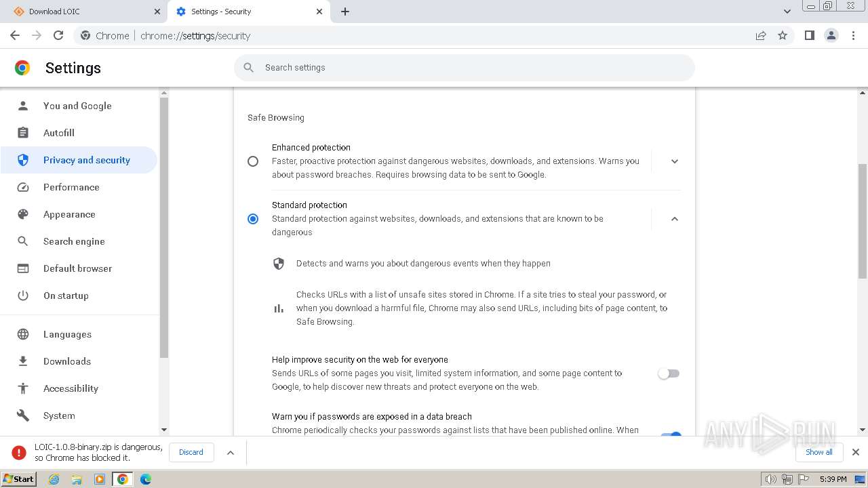Screen dimensions: 868x488
Task: Click the Chrome logo next to Settings
Action: coord(22,68)
